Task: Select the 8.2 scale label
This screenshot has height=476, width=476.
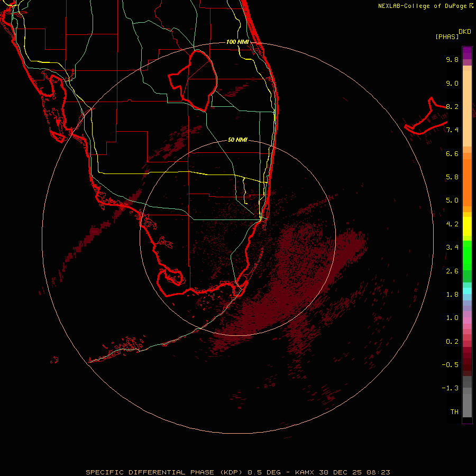Action: (452, 106)
